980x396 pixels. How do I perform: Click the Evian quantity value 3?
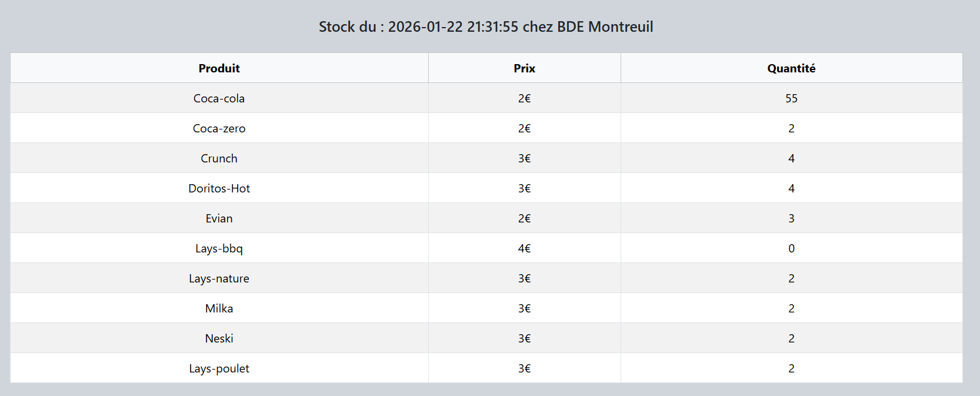791,218
